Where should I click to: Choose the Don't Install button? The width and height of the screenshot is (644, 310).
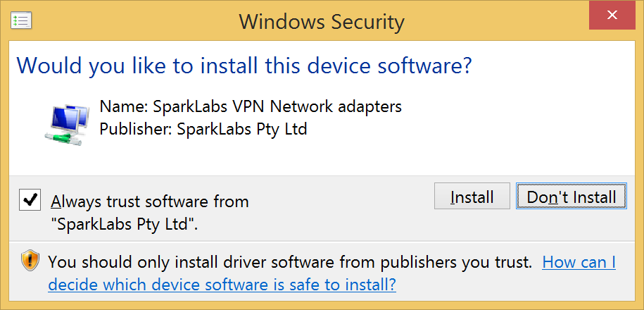tap(572, 197)
